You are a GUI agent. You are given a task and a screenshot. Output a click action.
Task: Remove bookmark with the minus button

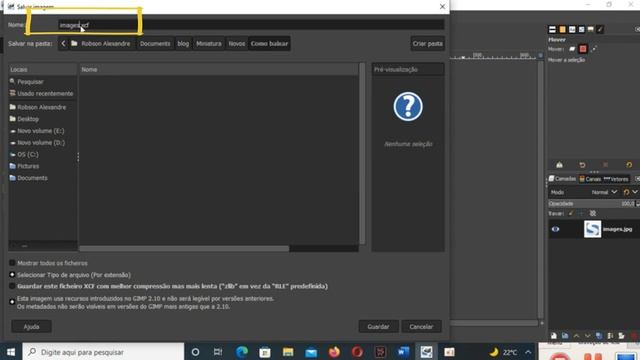pos(24,246)
